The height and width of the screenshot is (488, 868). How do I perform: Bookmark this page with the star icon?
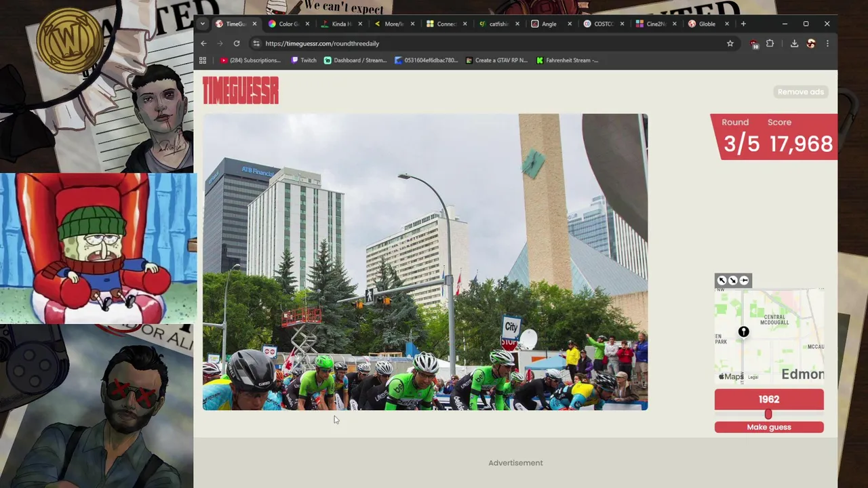tap(730, 43)
